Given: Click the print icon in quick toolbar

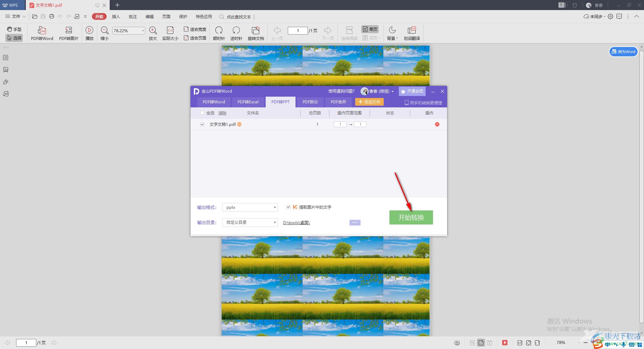Looking at the screenshot, I should click(51, 16).
